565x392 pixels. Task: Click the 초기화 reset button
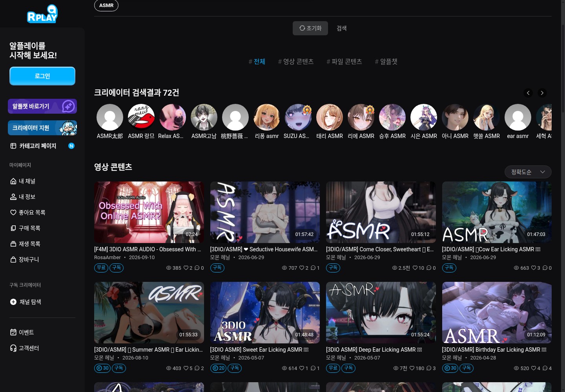[x=310, y=28]
